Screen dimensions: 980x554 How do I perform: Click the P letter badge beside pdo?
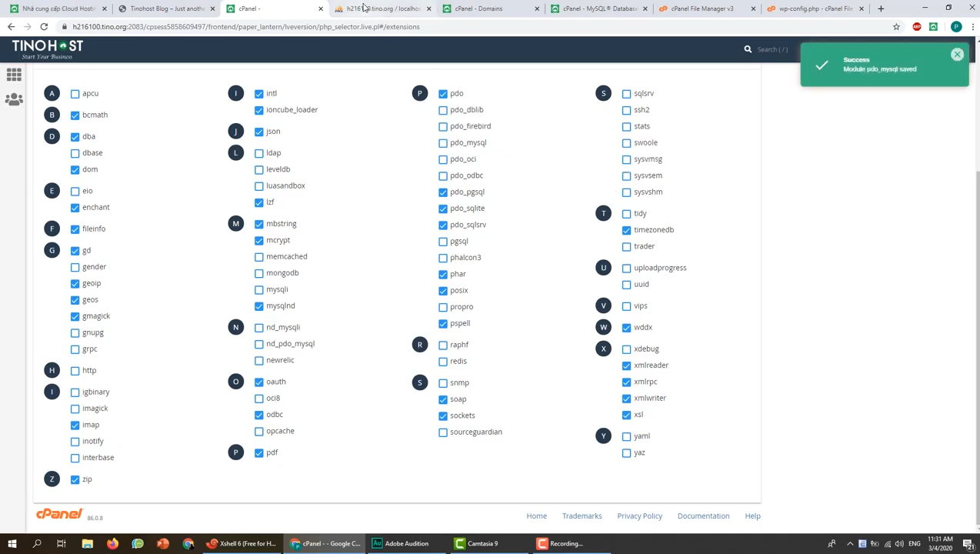pyautogui.click(x=419, y=94)
